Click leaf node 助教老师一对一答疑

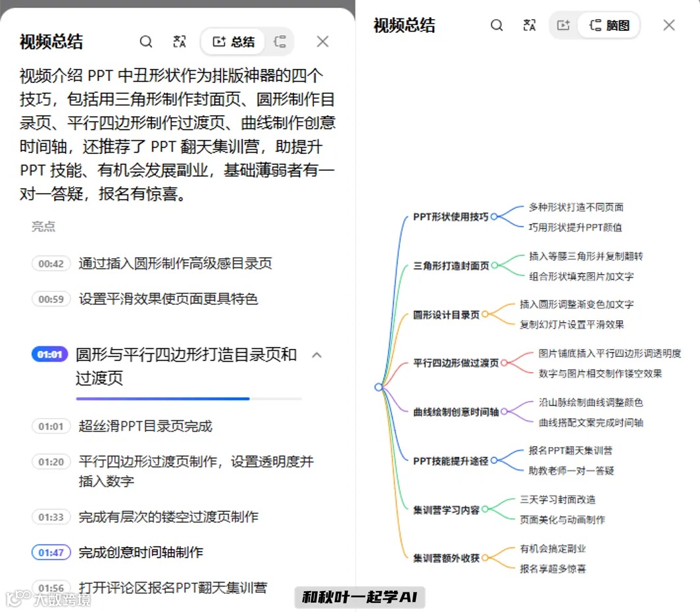pos(572,471)
